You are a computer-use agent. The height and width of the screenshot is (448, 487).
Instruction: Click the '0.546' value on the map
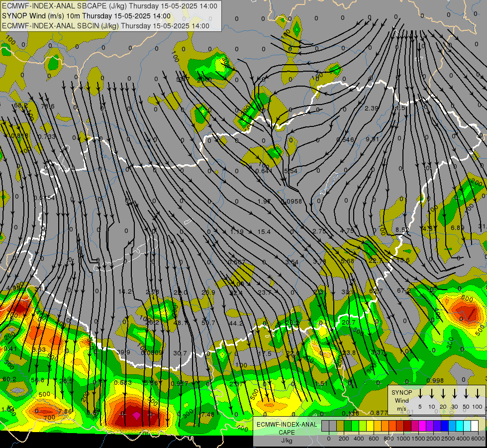345,139
